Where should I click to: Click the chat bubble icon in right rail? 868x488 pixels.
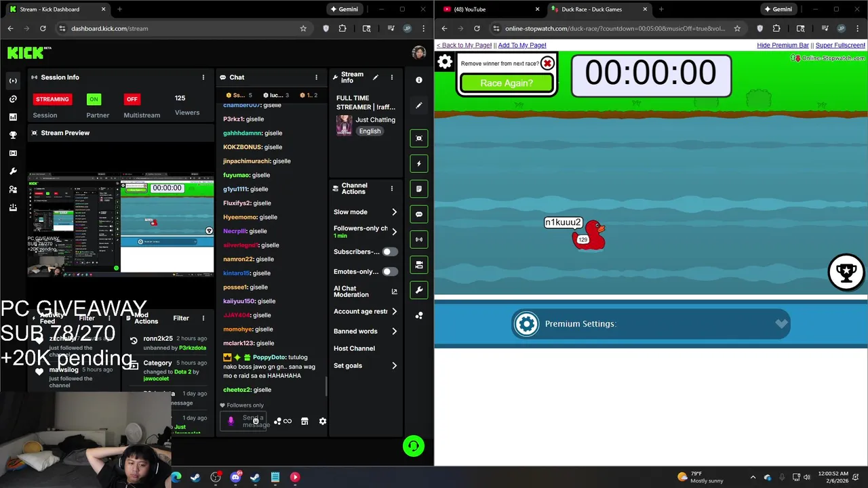pyautogui.click(x=419, y=214)
